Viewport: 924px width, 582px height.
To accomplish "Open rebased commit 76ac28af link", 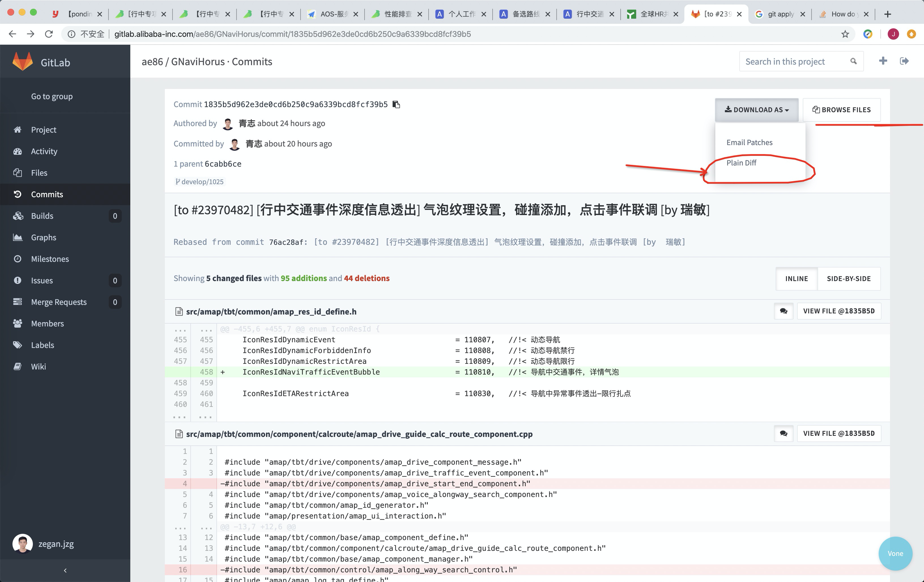I will [287, 242].
